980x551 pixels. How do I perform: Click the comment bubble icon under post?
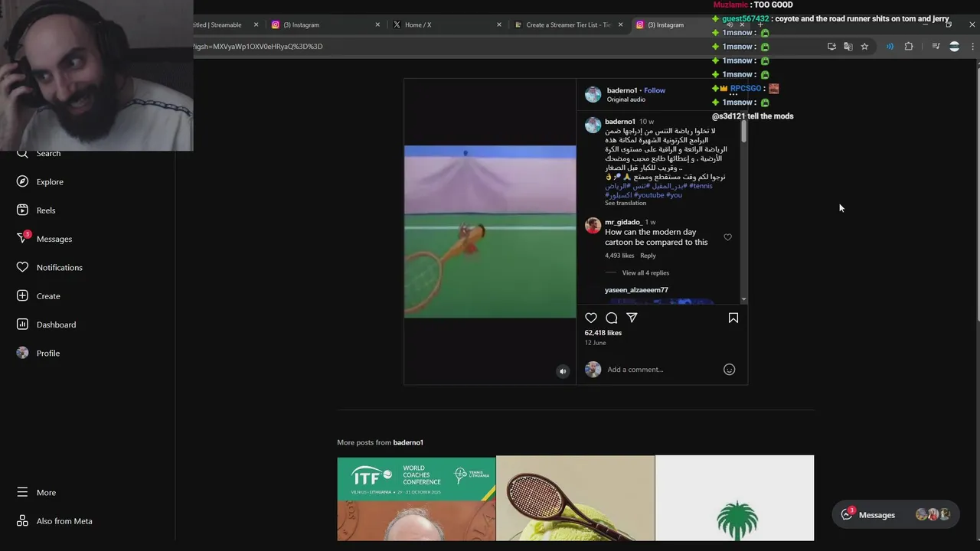tap(612, 318)
